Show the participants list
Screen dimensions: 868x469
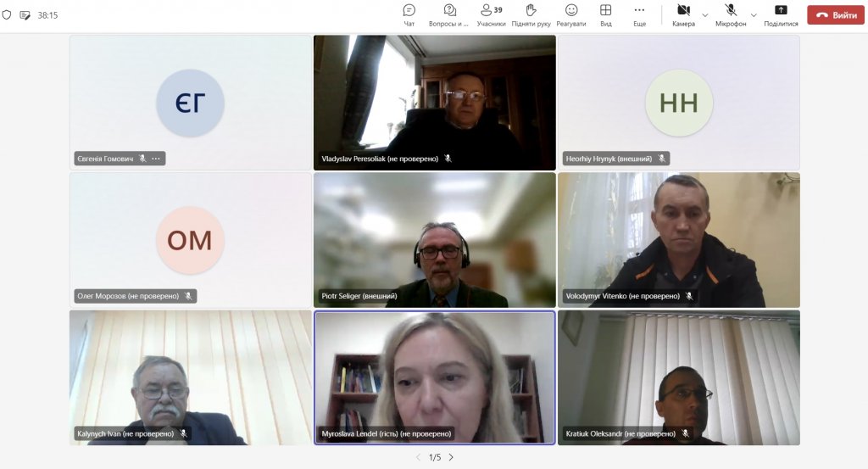point(491,14)
